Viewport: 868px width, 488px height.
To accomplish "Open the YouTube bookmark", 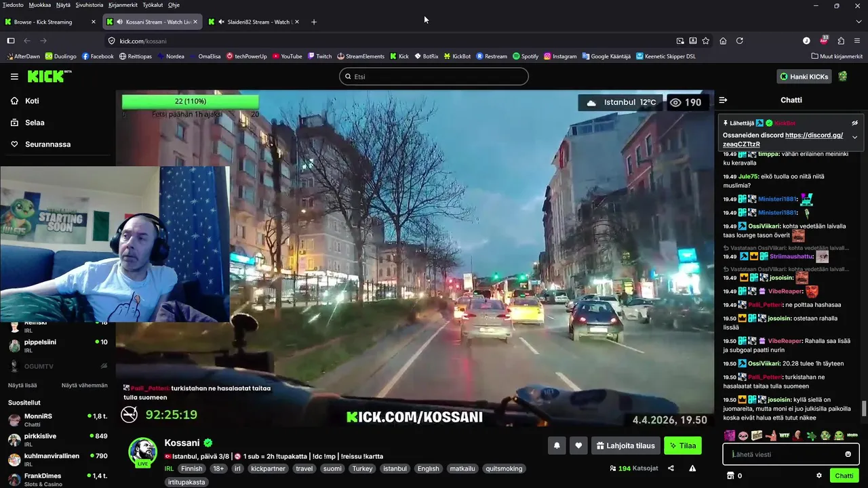I will pyautogui.click(x=287, y=56).
